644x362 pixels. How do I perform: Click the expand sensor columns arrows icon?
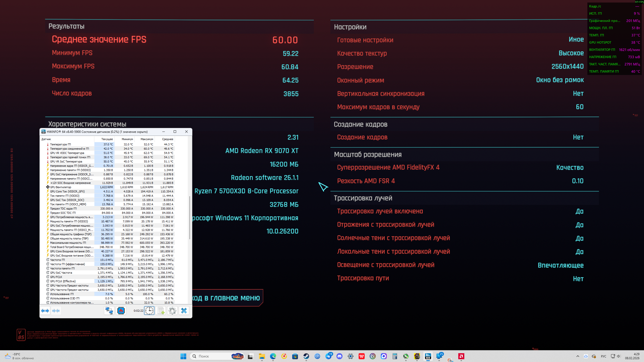click(x=45, y=311)
